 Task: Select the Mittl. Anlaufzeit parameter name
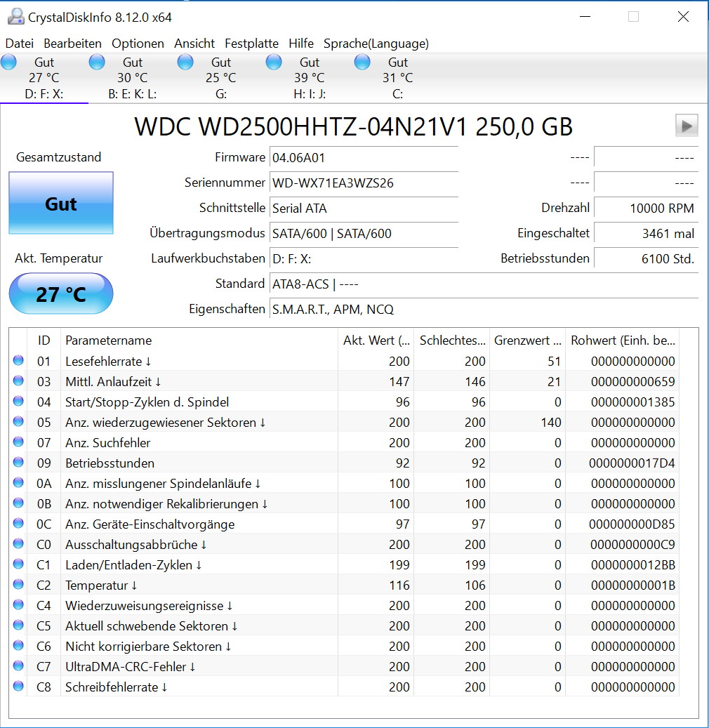[x=113, y=382]
